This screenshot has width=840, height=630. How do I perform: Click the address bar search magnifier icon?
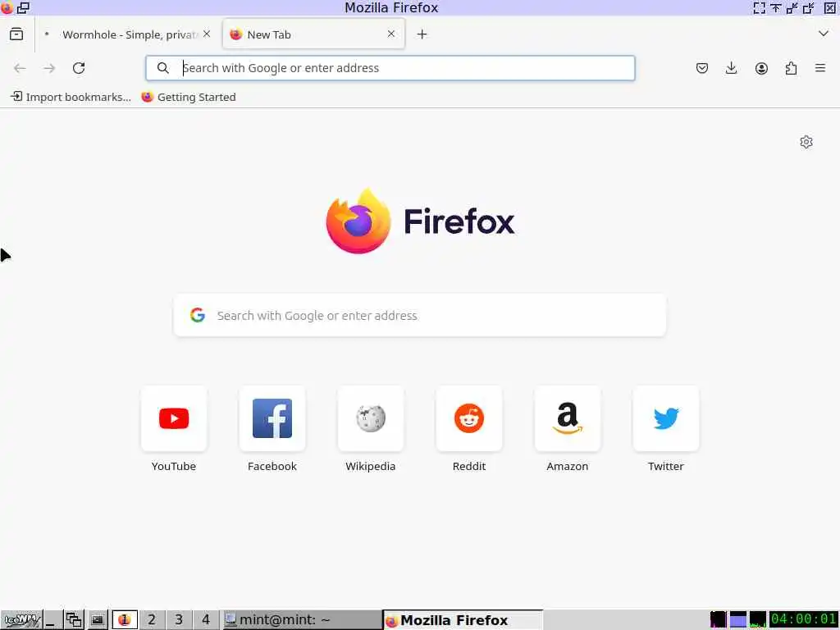click(x=163, y=68)
